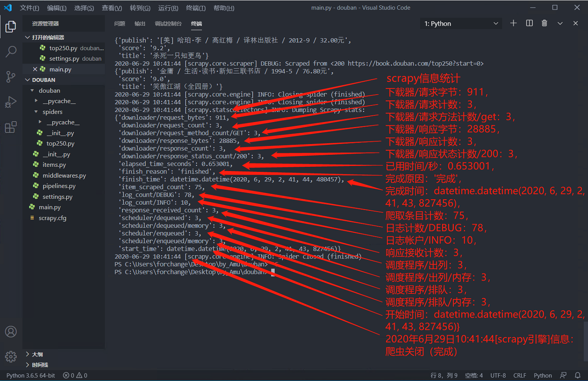This screenshot has width=588, height=381.
Task: Select the 终端 terminal tab
Action: (x=197, y=24)
